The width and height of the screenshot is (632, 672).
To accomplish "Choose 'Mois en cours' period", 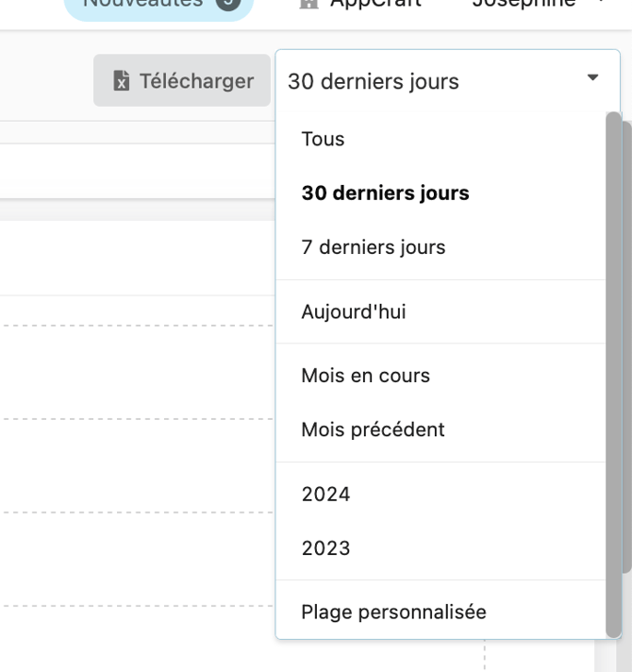I will [x=365, y=375].
